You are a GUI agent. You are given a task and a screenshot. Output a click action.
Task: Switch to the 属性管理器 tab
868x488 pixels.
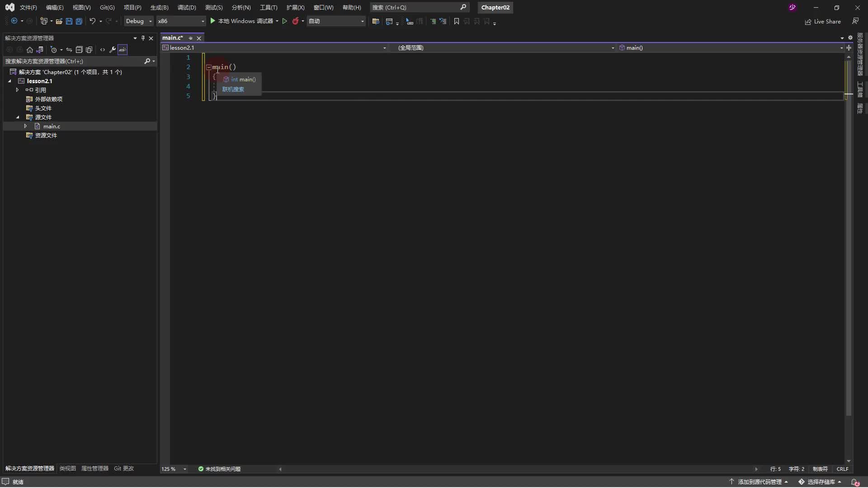point(95,469)
